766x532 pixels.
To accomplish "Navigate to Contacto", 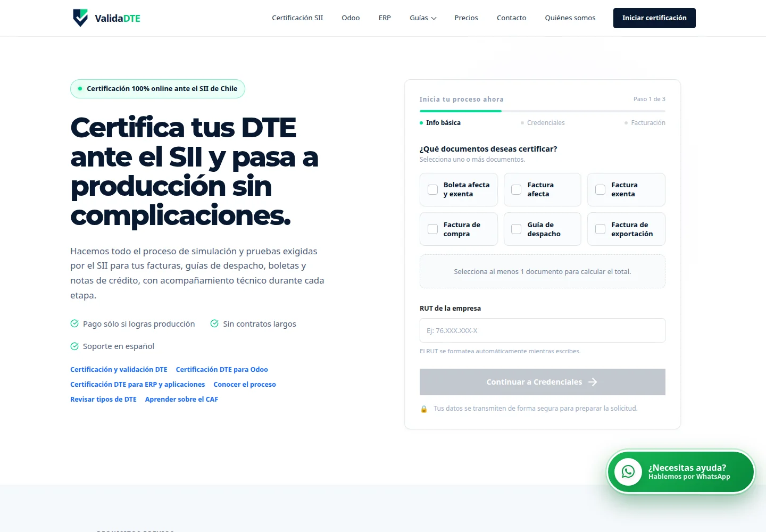I will pos(511,18).
